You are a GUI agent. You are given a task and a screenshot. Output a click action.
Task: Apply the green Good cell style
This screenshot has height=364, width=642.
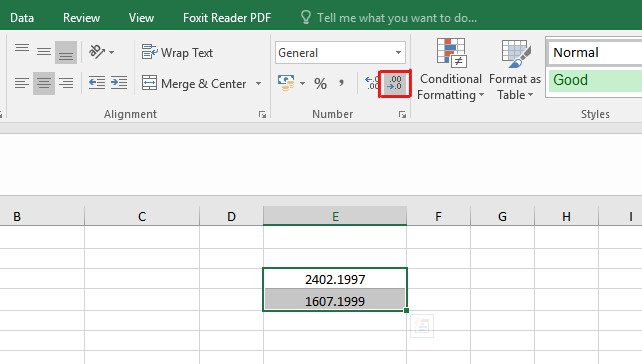[595, 80]
